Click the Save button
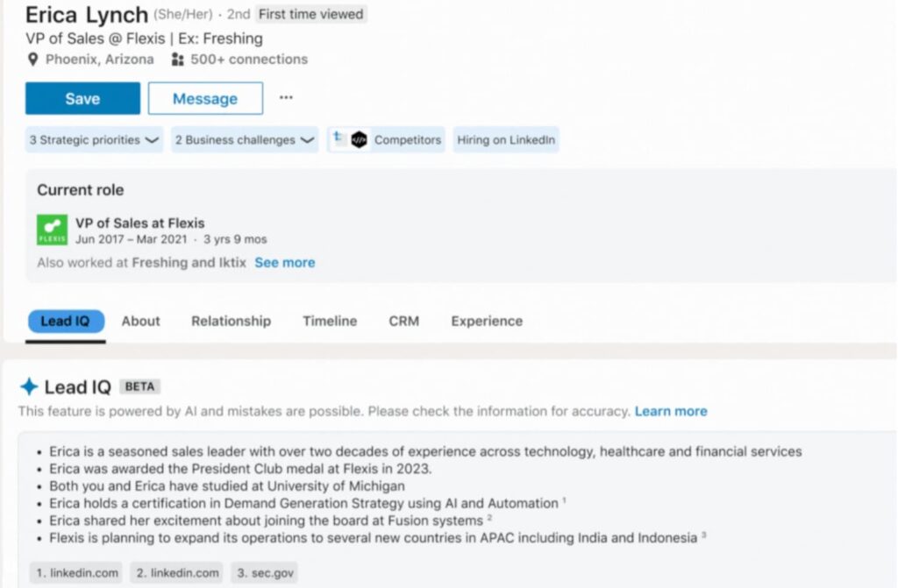Viewport: 898px width, 588px height. pyautogui.click(x=82, y=98)
